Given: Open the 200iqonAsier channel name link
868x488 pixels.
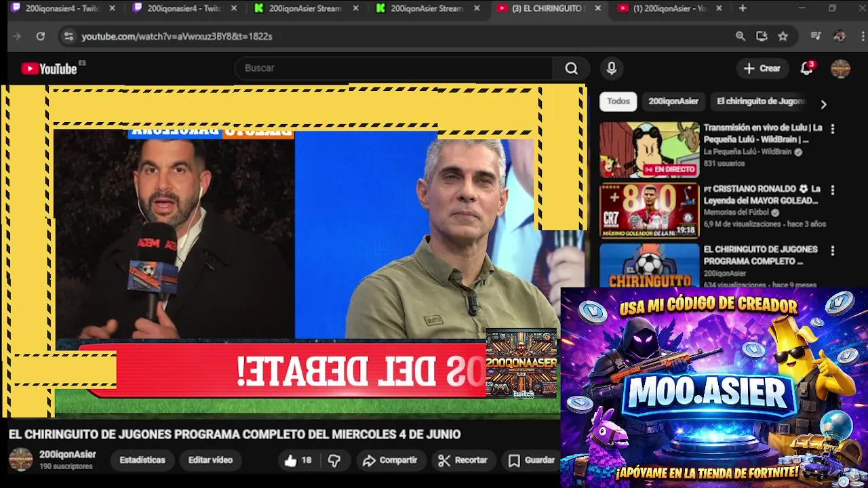Looking at the screenshot, I should (x=68, y=455).
